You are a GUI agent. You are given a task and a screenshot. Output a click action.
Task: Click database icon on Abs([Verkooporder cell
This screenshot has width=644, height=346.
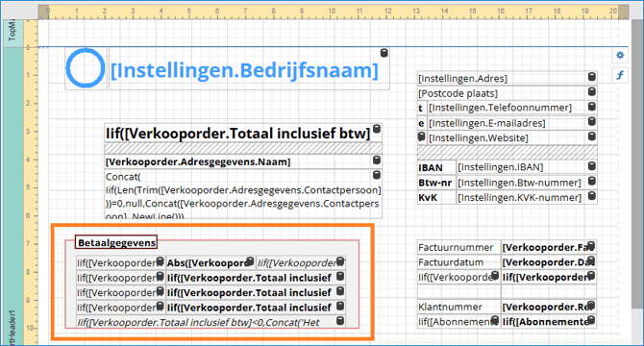point(250,261)
